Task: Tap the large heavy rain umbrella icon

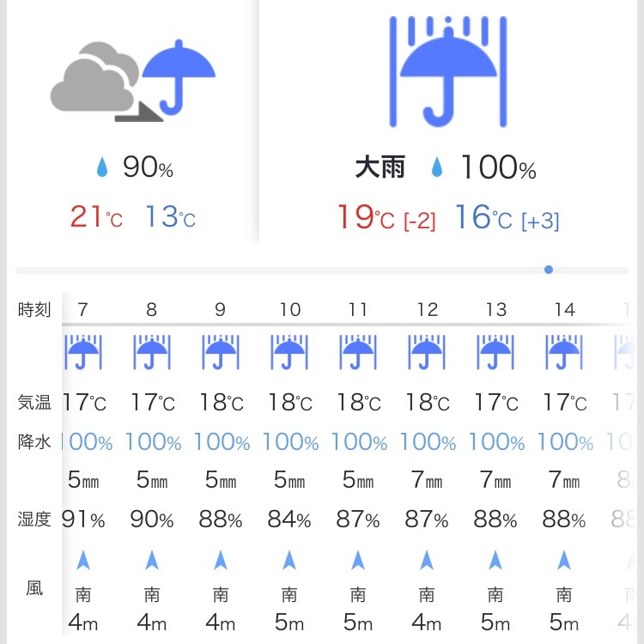Action: point(448,71)
